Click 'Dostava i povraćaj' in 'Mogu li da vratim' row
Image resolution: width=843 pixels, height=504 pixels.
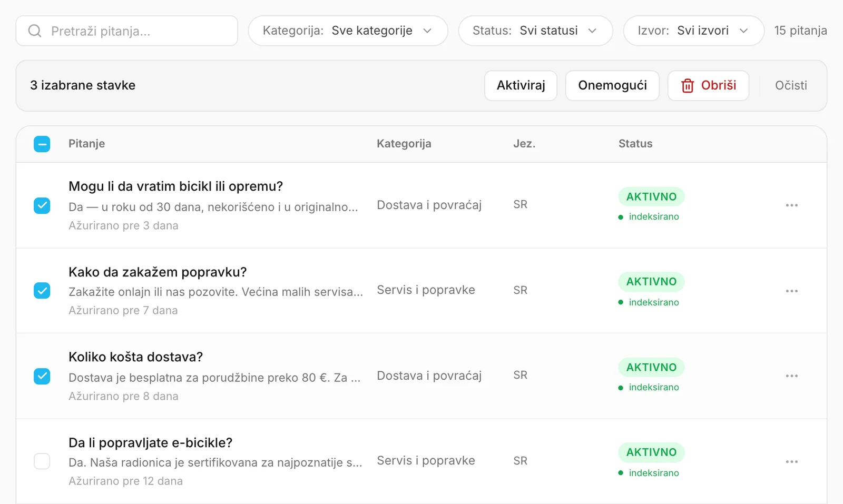pos(429,205)
